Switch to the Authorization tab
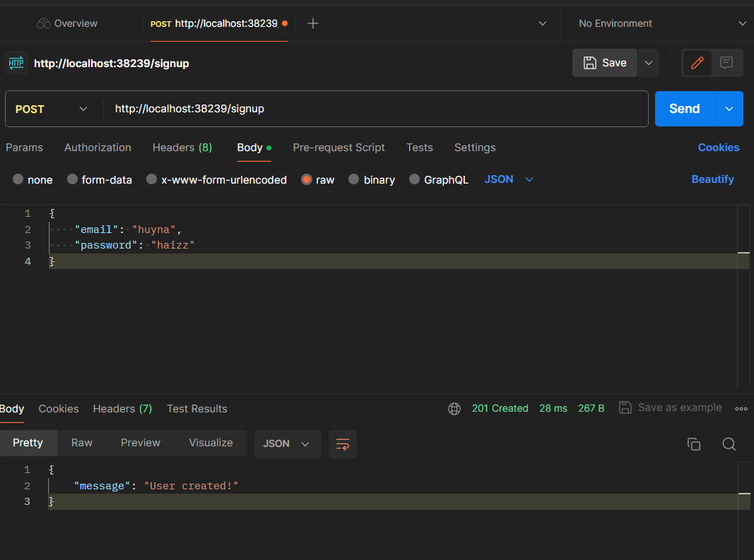This screenshot has width=754, height=560. click(x=98, y=148)
